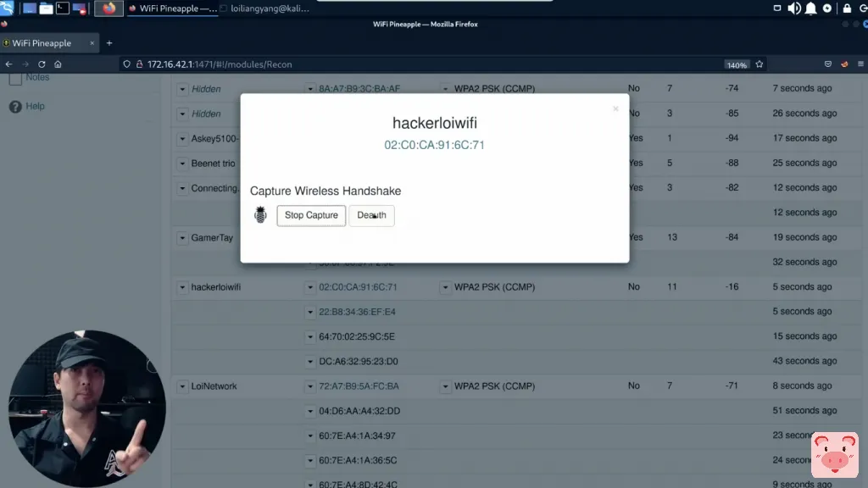868x488 pixels.
Task: Open the client dropdown for 60:7E:A4:1A:36:5C
Action: pos(310,460)
